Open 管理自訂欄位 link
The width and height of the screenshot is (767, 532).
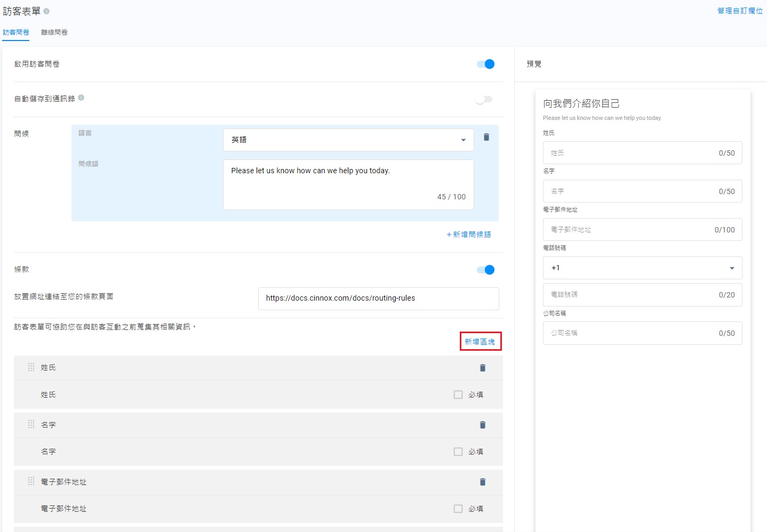(739, 11)
